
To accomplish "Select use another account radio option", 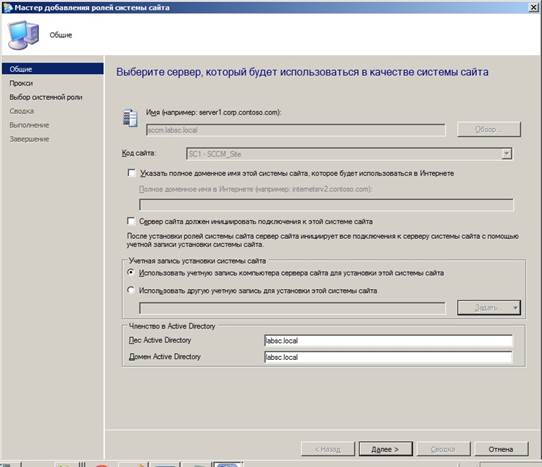I will pyautogui.click(x=131, y=290).
